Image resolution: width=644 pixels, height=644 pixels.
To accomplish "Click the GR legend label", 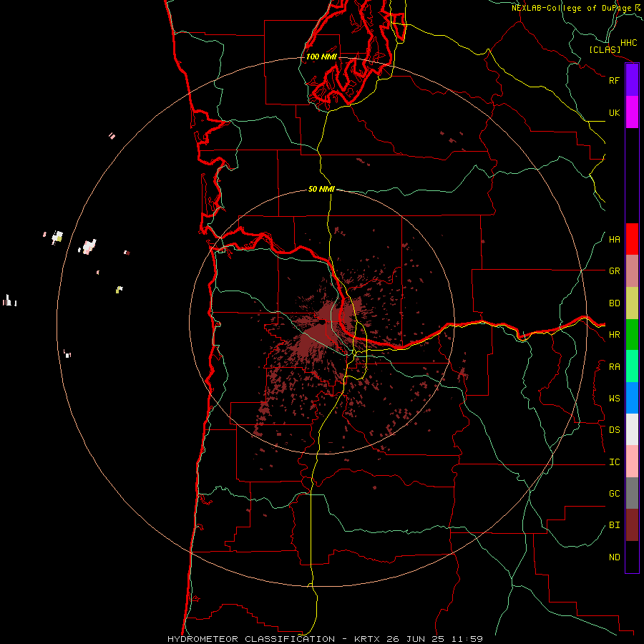I will tap(615, 271).
